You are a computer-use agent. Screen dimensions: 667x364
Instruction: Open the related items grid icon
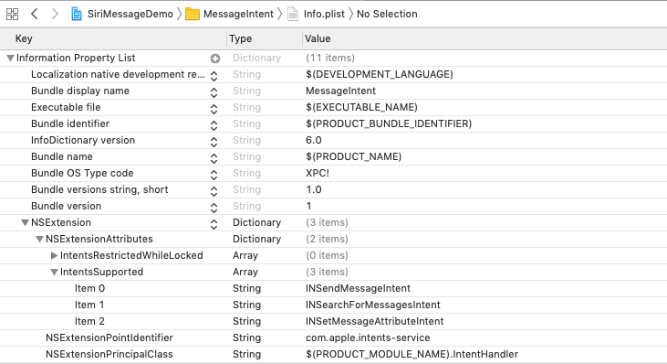tap(12, 14)
